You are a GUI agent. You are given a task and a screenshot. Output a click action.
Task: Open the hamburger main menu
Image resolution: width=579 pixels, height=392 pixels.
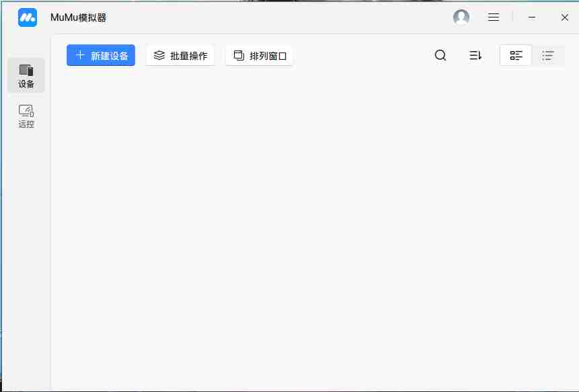(x=494, y=17)
